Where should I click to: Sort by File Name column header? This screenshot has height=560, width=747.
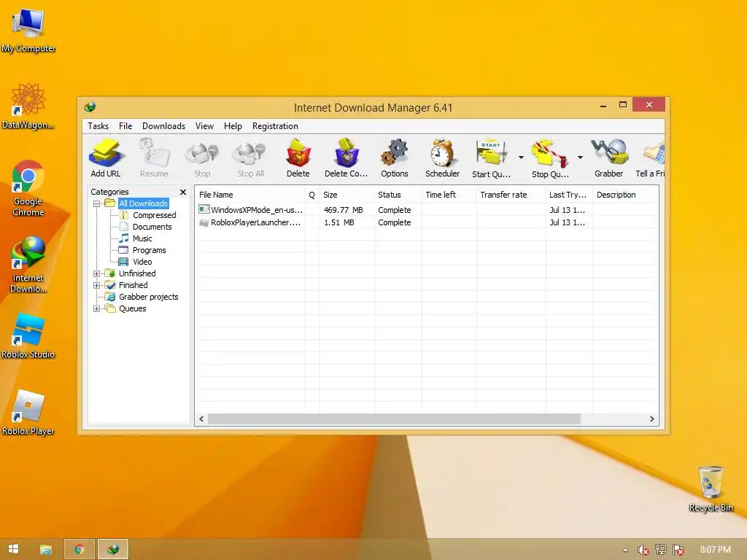click(x=250, y=195)
